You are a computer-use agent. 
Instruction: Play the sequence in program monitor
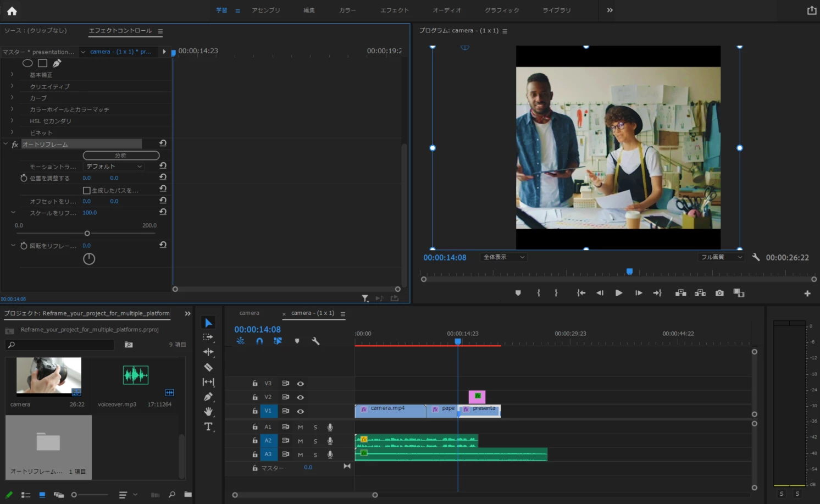pyautogui.click(x=619, y=293)
